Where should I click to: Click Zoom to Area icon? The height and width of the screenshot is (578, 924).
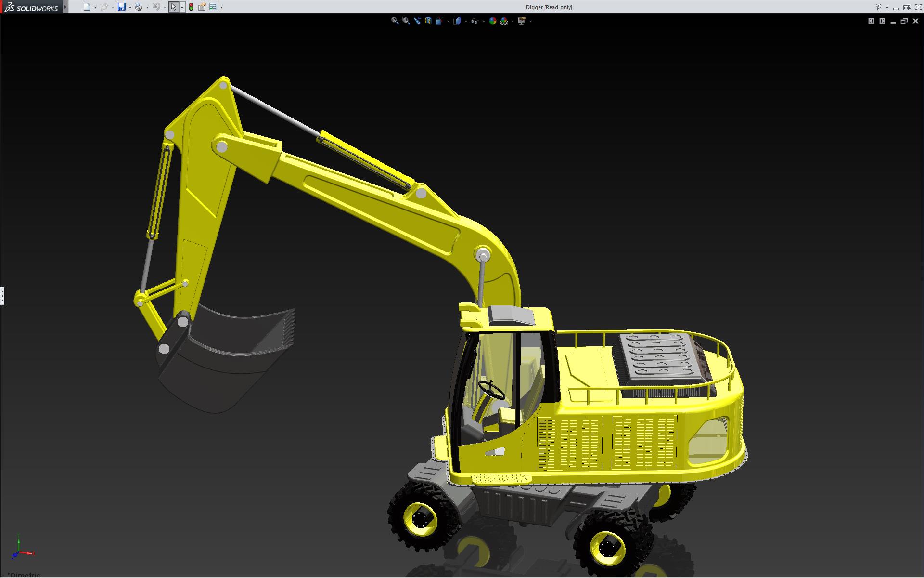(x=406, y=21)
